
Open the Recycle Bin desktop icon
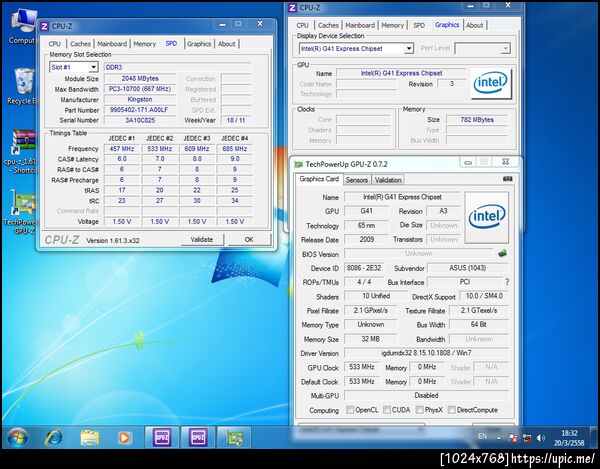coord(23,86)
